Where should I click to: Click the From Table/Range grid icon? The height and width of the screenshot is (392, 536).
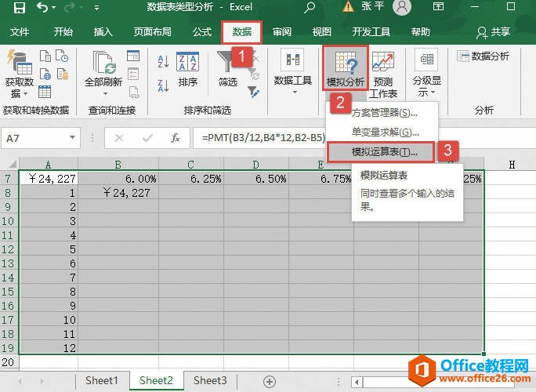[45, 92]
